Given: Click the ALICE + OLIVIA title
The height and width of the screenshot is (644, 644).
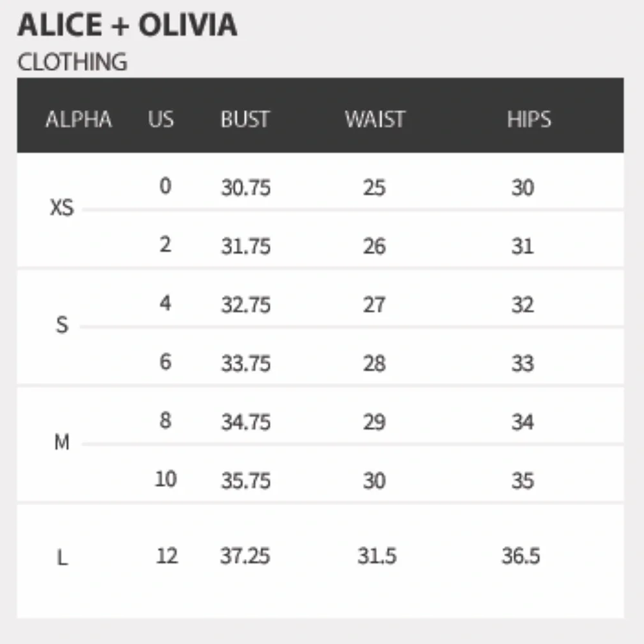Looking at the screenshot, I should tap(127, 26).
